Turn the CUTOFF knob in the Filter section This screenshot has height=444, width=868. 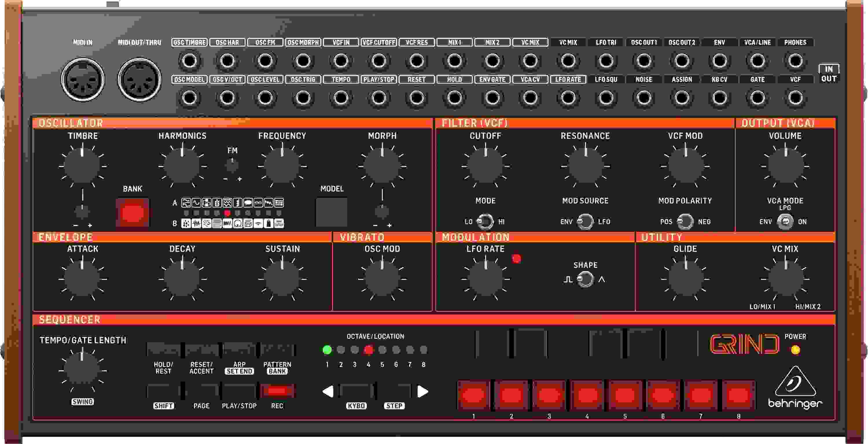click(x=485, y=166)
